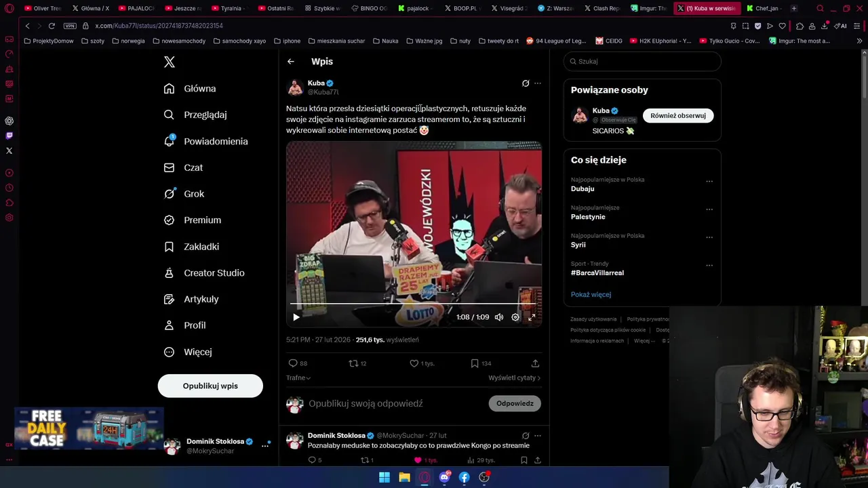This screenshot has width=868, height=488.
Task: Expand the Więcej menu
Action: tap(188, 352)
